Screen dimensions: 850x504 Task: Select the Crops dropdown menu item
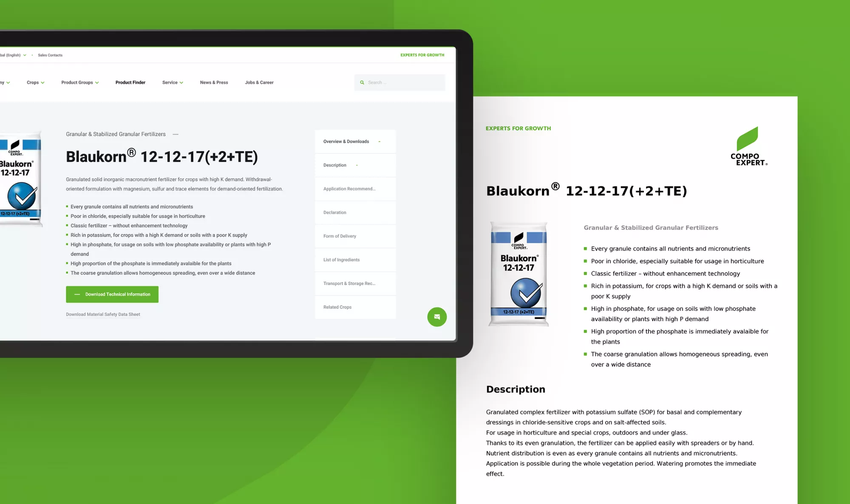pyautogui.click(x=35, y=82)
